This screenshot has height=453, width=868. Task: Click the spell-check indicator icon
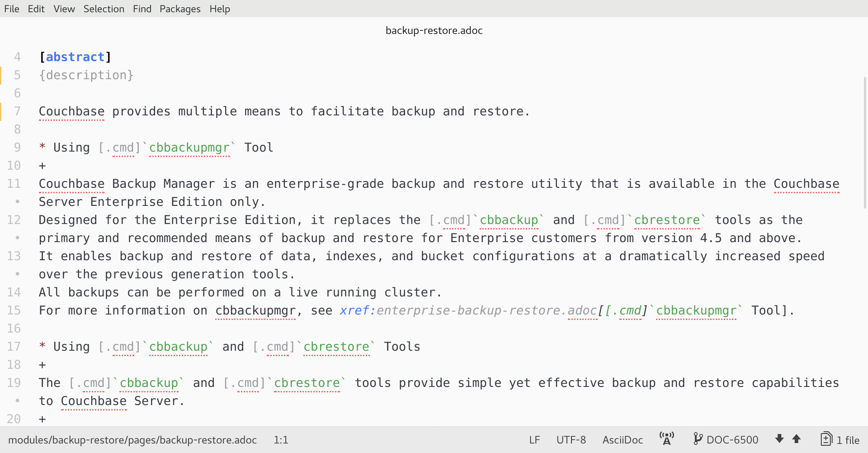click(x=666, y=439)
